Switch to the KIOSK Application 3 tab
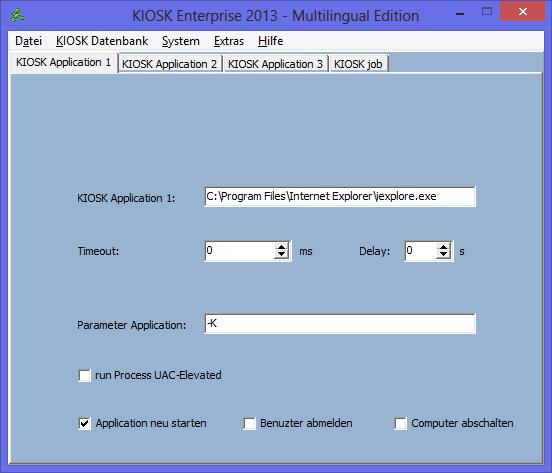This screenshot has height=473, width=552. (x=276, y=64)
